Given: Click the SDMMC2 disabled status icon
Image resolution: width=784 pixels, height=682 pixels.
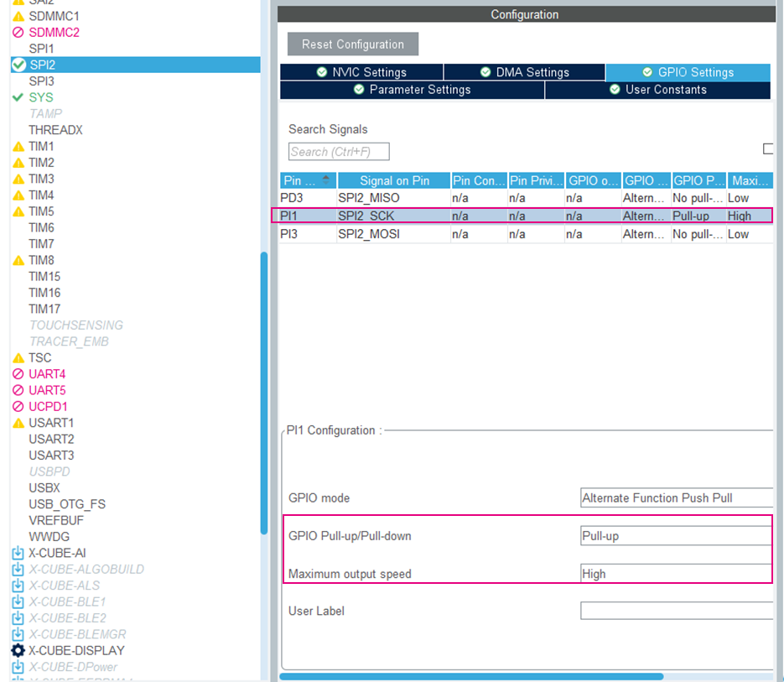Looking at the screenshot, I should pyautogui.click(x=18, y=33).
